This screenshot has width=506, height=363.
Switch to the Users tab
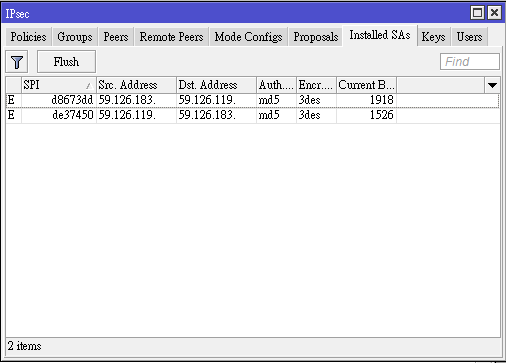coord(469,37)
